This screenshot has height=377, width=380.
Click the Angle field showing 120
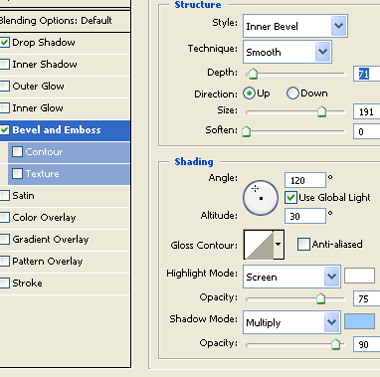tap(305, 180)
